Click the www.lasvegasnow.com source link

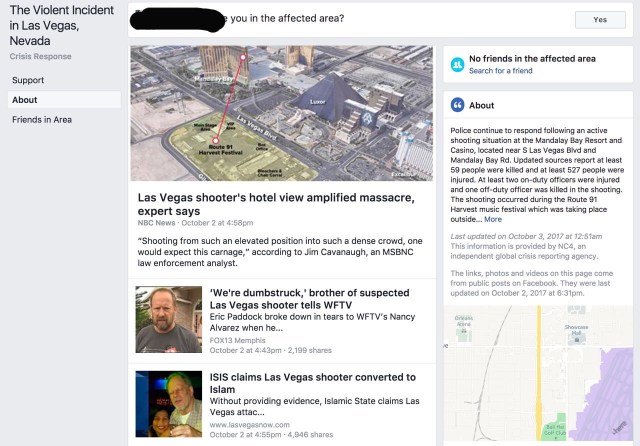250,425
